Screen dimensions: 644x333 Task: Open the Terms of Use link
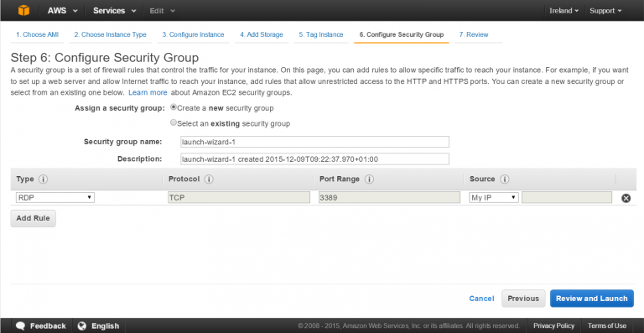point(607,325)
